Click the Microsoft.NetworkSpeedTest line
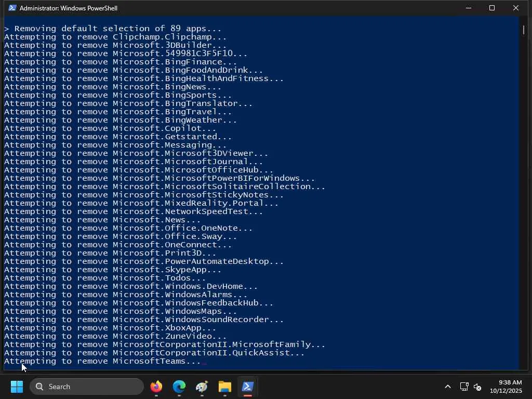The width and height of the screenshot is (532, 399). (x=134, y=211)
